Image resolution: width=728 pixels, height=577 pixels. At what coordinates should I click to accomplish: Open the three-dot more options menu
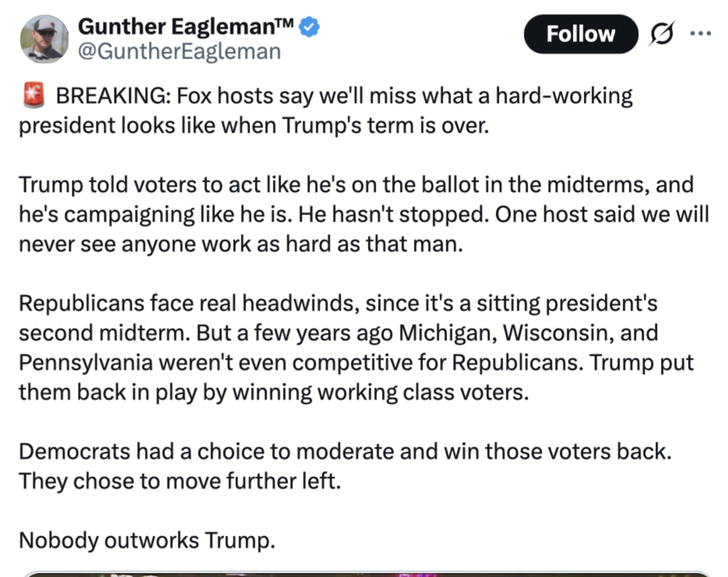(x=700, y=34)
